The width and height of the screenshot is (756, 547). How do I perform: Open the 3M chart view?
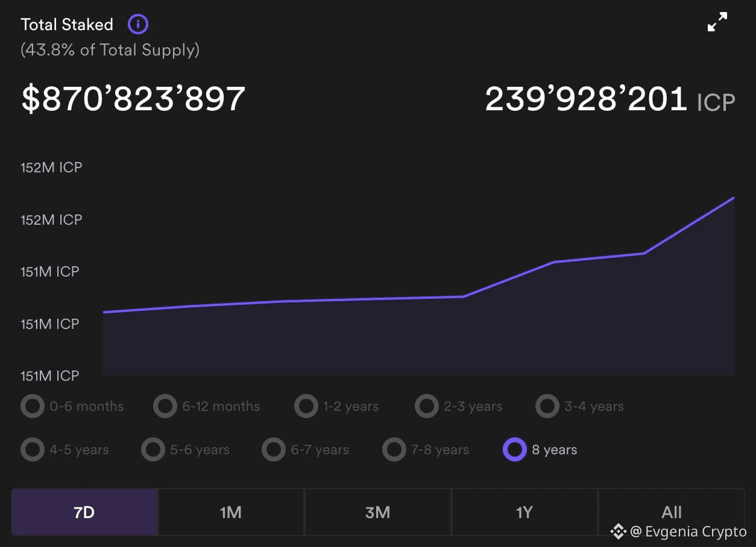click(377, 512)
